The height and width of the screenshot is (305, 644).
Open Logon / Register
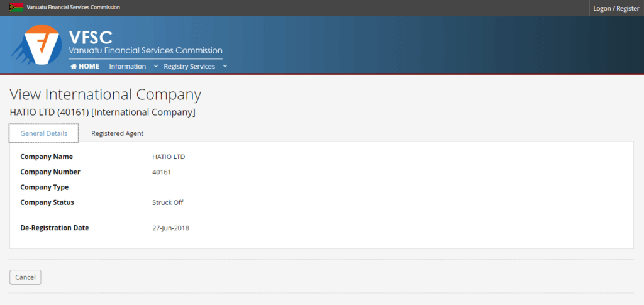tap(616, 8)
